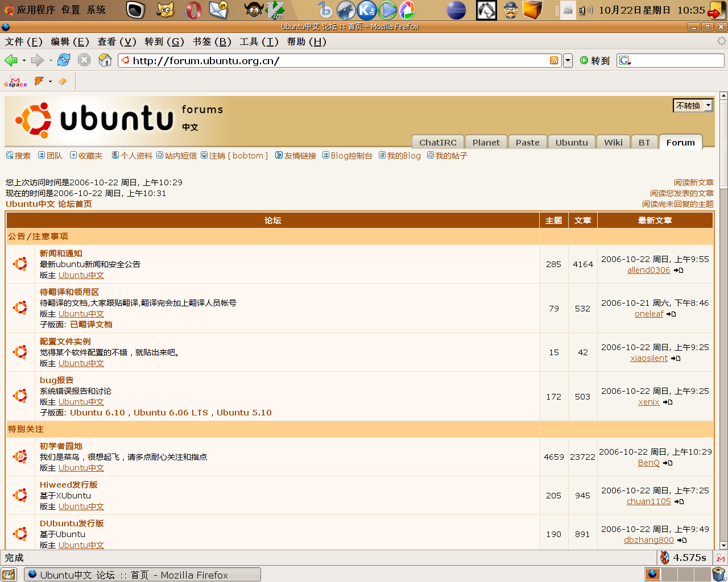The height and width of the screenshot is (582, 728).
Task: Open the Gspace toolbar button
Action: click(x=15, y=82)
